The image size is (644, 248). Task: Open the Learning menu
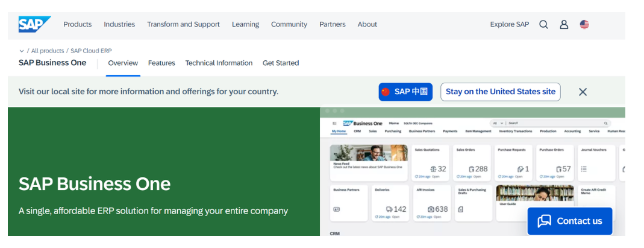(x=245, y=25)
